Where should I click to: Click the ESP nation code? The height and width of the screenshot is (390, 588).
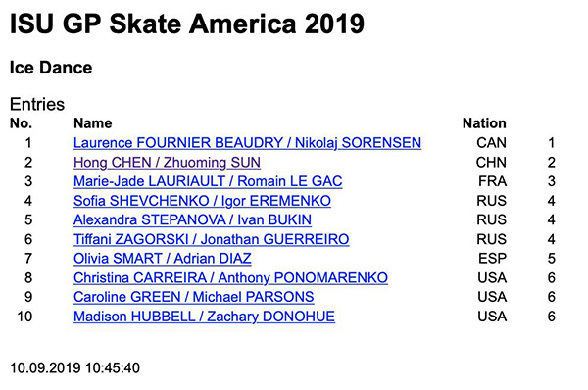point(492,259)
